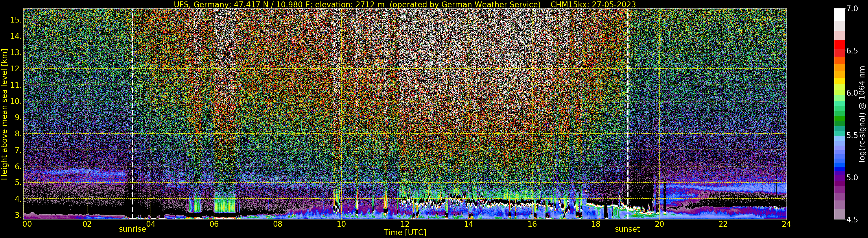
Task: Click the colorbar label 'log(rc-signal) @ 1064 nm'
Action: point(863,114)
